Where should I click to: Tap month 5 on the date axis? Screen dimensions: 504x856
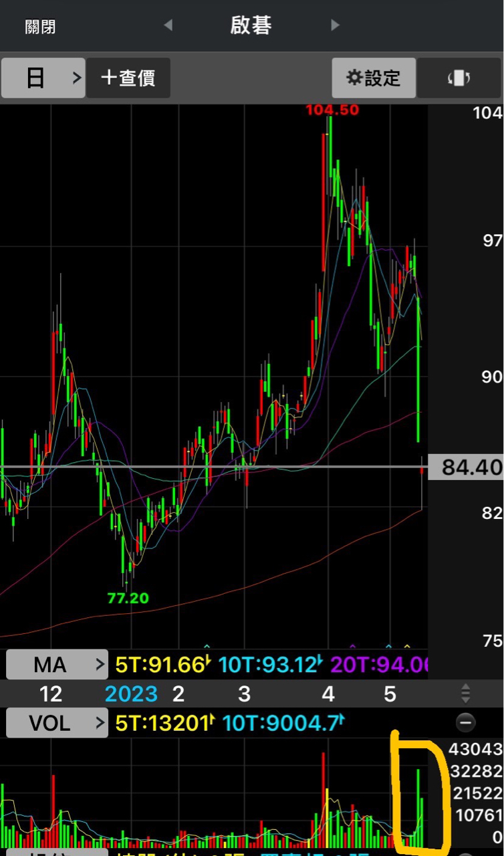click(390, 693)
